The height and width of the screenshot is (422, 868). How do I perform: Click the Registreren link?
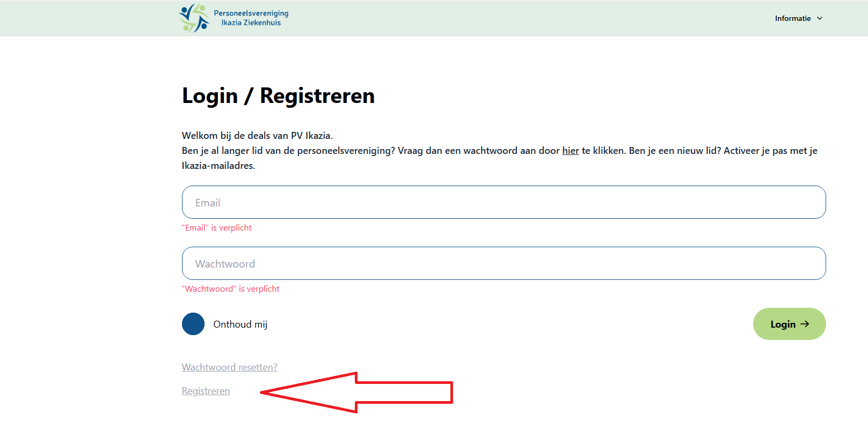click(x=206, y=391)
